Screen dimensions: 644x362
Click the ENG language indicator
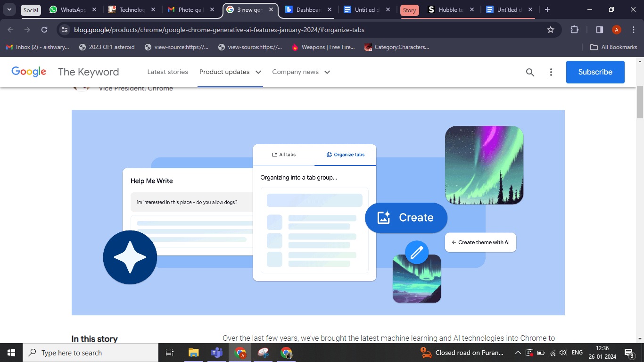coord(577,353)
